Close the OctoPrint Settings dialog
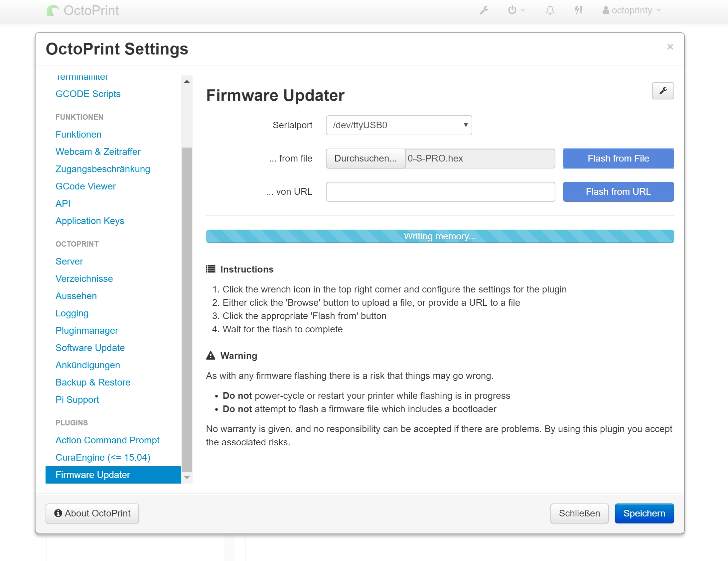Viewport: 728px width, 561px height. pos(670,47)
